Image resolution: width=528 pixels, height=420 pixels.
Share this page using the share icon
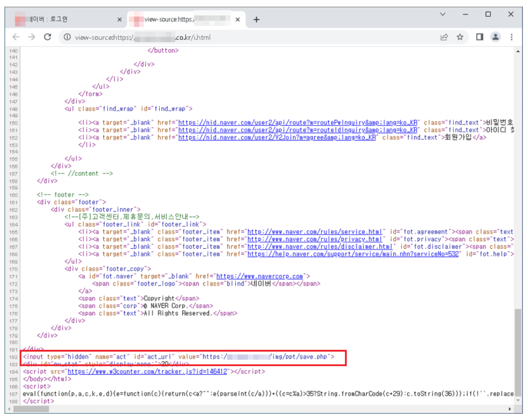tap(444, 37)
